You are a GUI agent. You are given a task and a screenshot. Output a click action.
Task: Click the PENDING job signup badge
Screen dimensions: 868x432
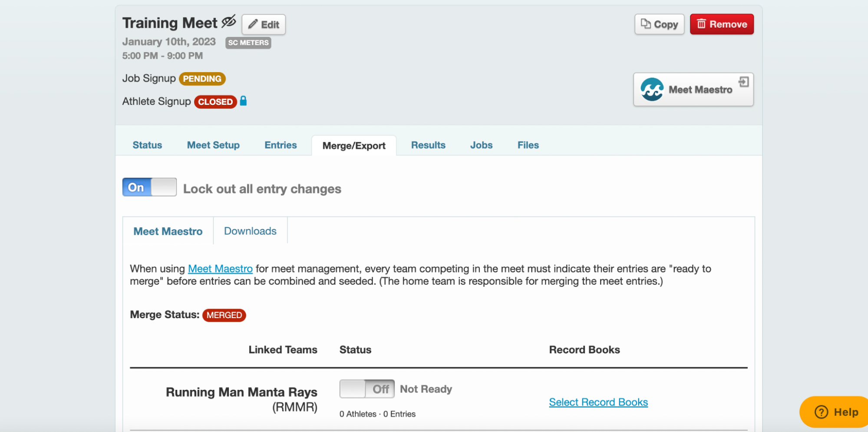click(202, 79)
